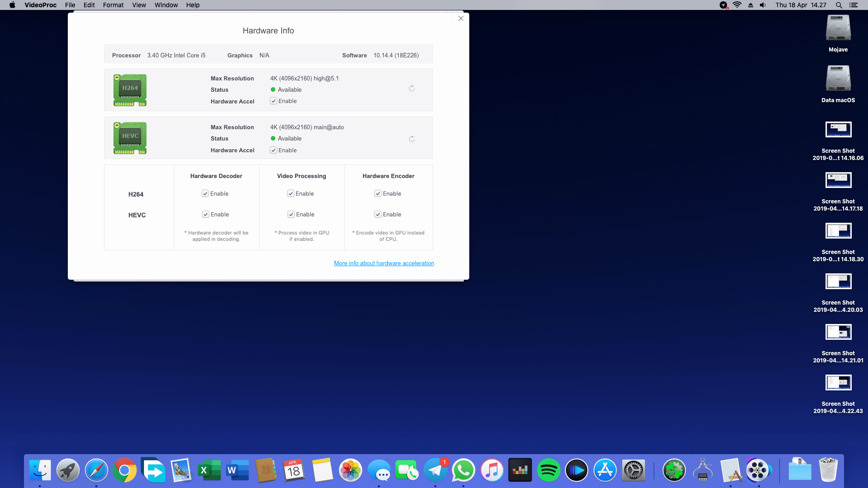Close the Hardware Info dialog

[x=461, y=19]
